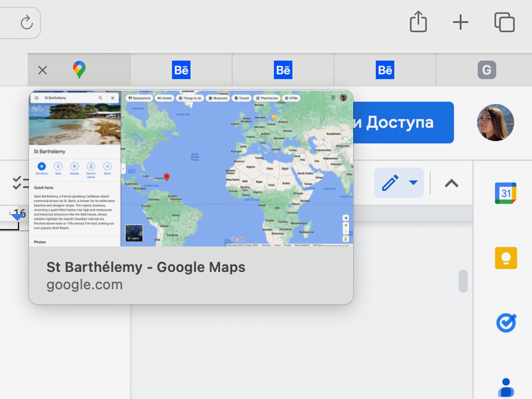
Task: Click the google.com preview URL text
Action: click(85, 285)
